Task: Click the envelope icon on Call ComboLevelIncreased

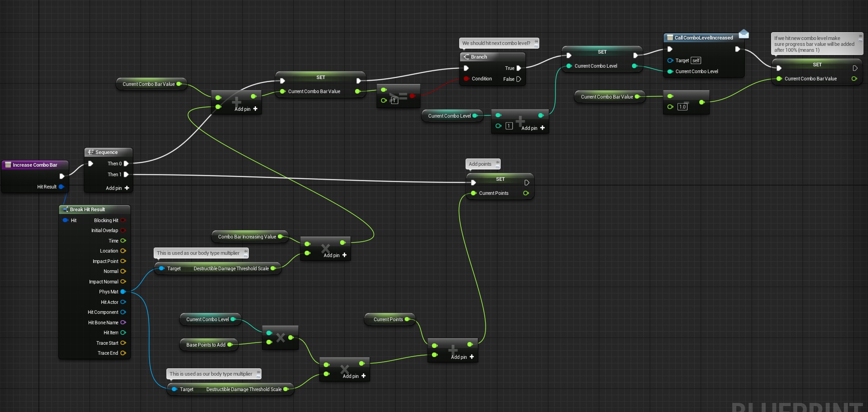Action: (x=744, y=34)
